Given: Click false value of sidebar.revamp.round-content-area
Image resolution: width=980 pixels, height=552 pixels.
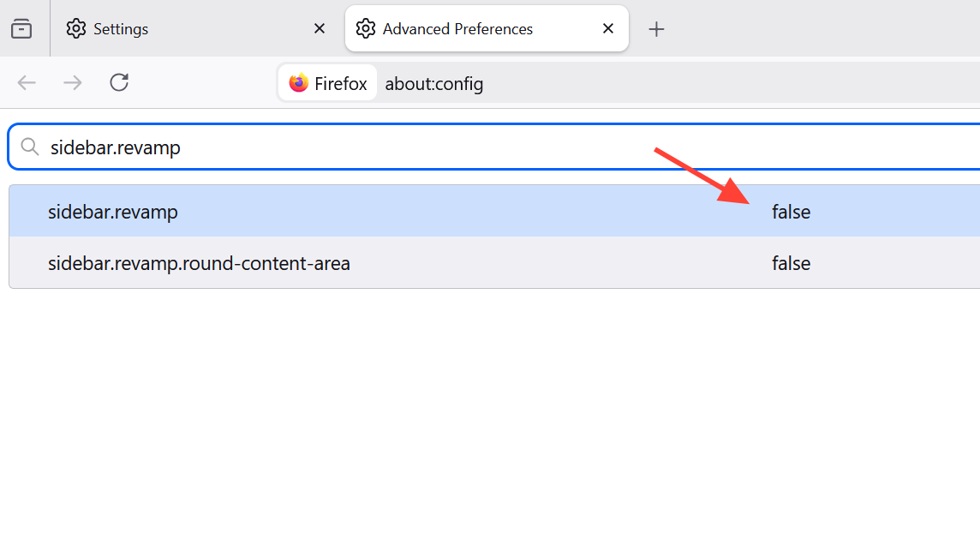Looking at the screenshot, I should 791,263.
